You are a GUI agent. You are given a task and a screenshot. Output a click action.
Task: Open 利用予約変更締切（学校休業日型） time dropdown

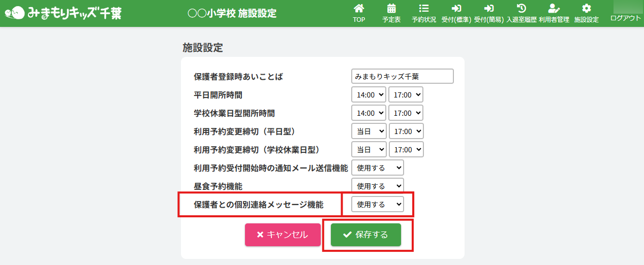click(x=406, y=149)
